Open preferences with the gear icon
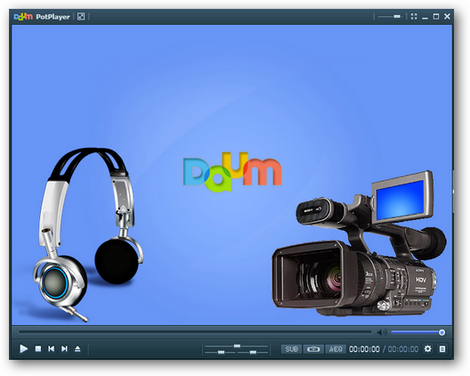The image size is (470, 376). [x=428, y=349]
